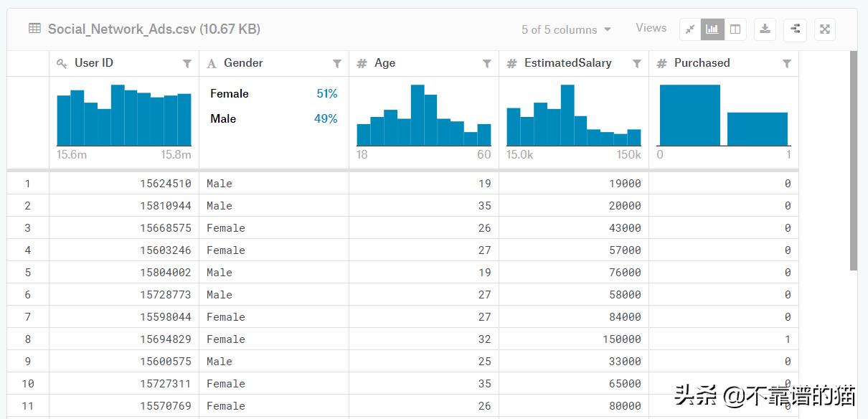Open the Purchased column filter
The height and width of the screenshot is (419, 868).
787,64
